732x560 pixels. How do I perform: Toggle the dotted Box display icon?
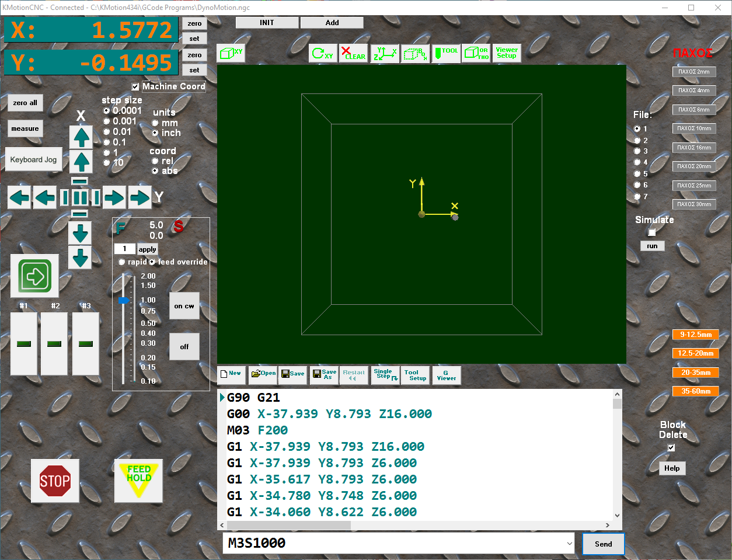tap(415, 53)
